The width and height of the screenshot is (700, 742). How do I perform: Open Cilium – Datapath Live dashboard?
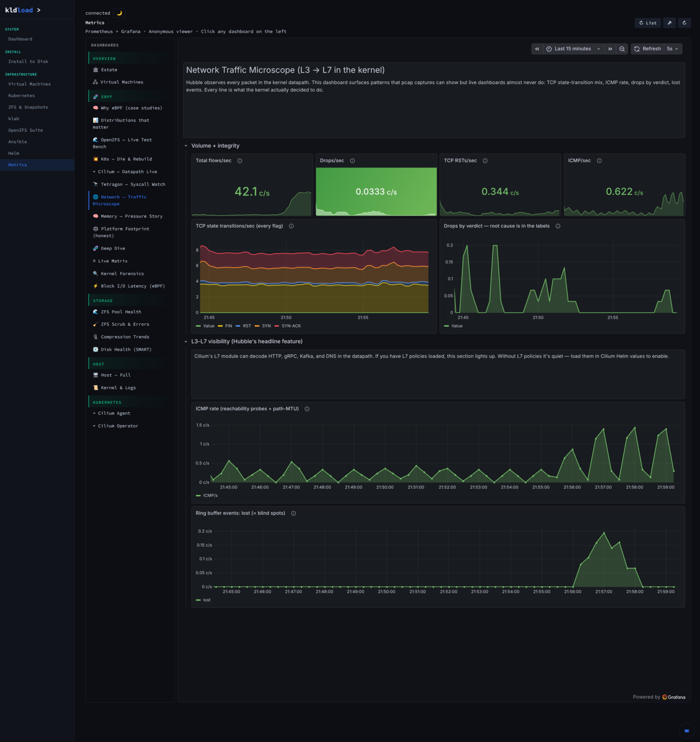click(x=128, y=172)
